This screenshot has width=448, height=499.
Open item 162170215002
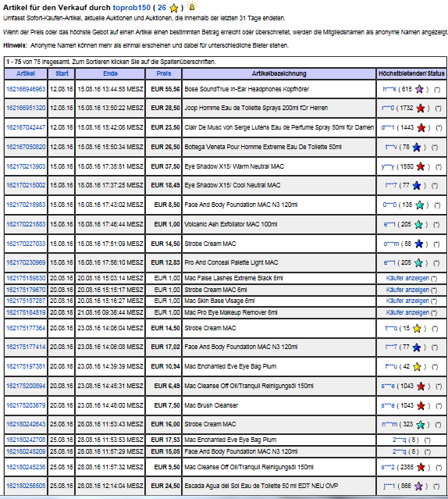pos(26,185)
